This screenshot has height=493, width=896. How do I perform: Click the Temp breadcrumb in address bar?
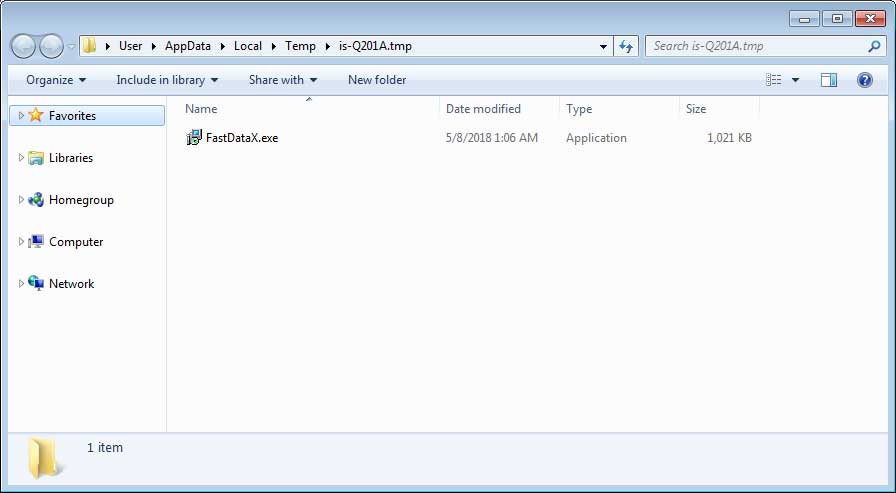tap(300, 46)
